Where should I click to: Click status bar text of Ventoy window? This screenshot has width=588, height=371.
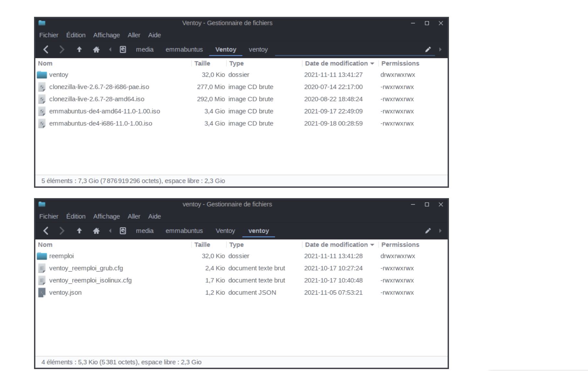pyautogui.click(x=133, y=181)
